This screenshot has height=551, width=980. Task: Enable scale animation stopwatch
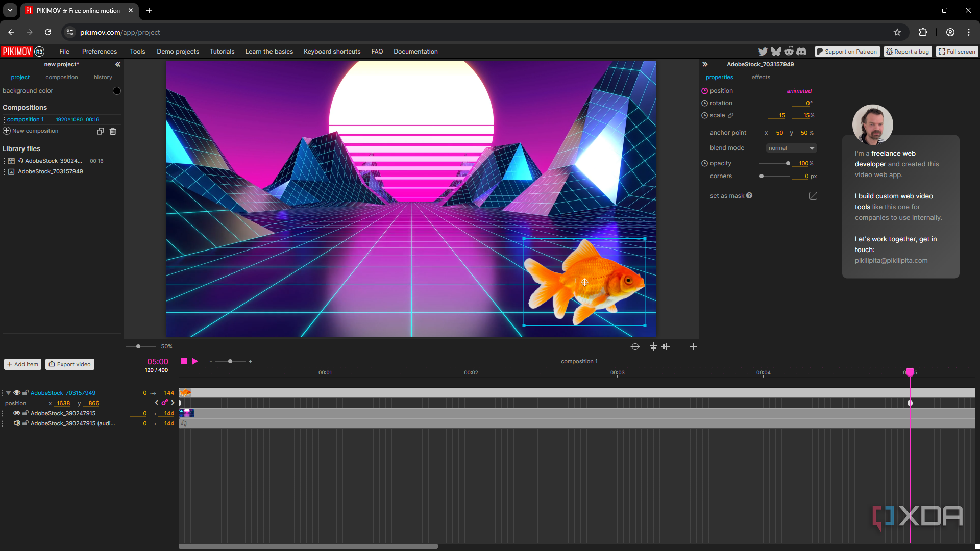point(704,115)
